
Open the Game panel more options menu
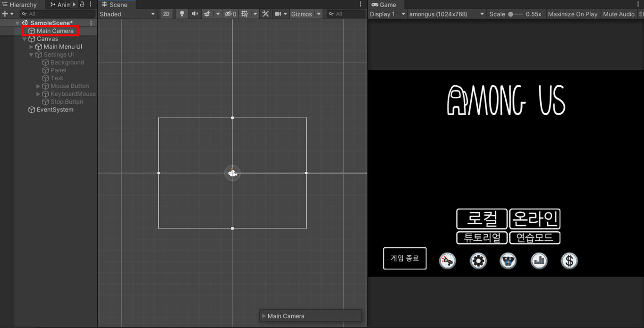tap(638, 4)
